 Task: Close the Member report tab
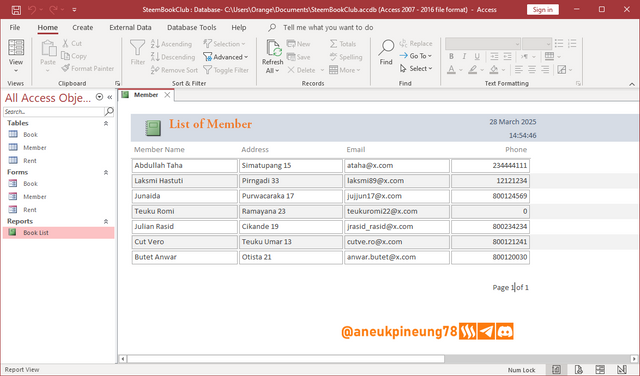(167, 95)
